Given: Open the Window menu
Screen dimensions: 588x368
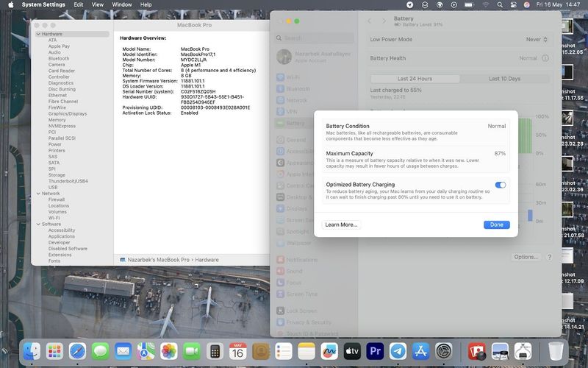Looking at the screenshot, I should pyautogui.click(x=122, y=4).
